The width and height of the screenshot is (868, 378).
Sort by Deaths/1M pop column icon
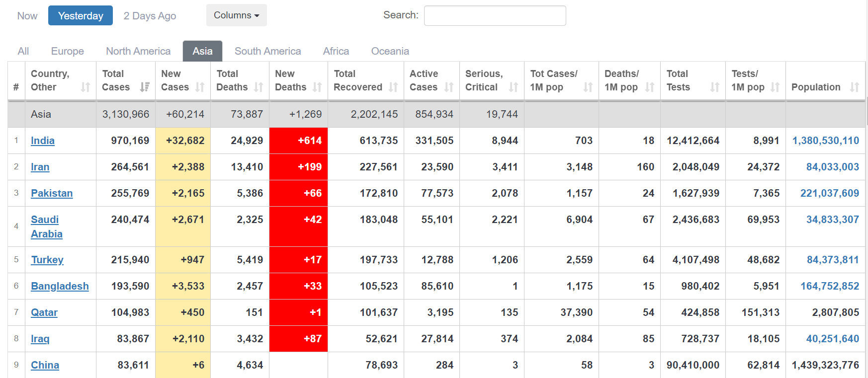coord(650,87)
